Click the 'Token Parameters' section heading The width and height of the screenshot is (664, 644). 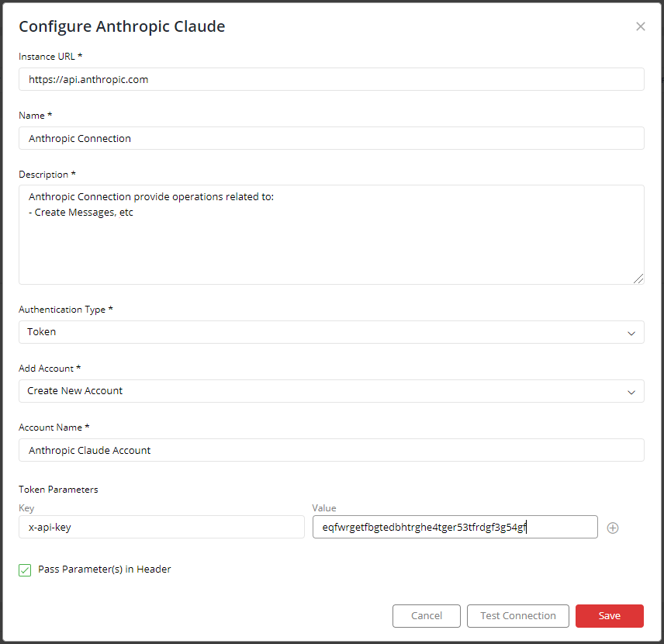58,490
